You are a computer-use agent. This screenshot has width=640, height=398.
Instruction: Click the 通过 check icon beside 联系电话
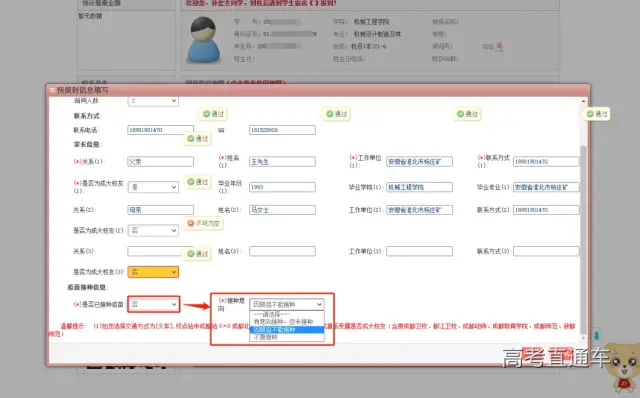[191, 139]
